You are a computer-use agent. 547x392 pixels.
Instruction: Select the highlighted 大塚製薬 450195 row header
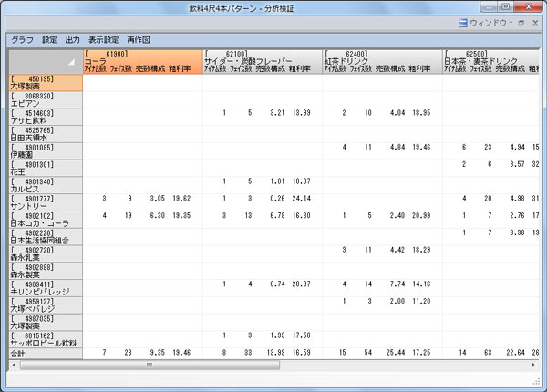[x=46, y=83]
